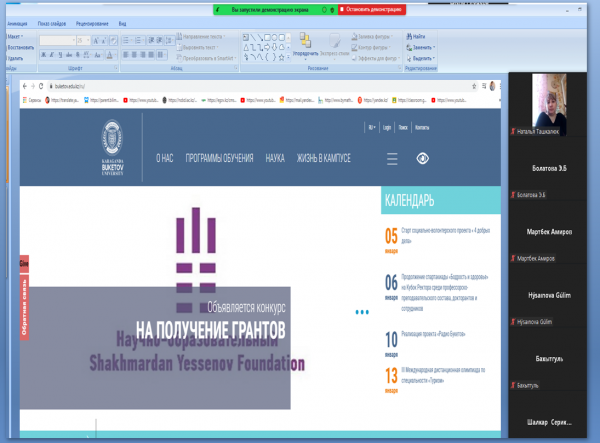Toggle the visually impaired eye icon
Screen dimensions: 600x443
click(x=423, y=158)
